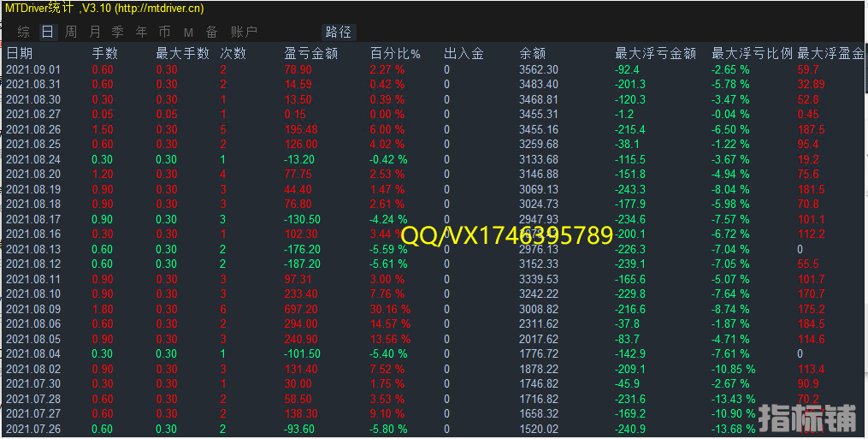Switch to the 账户 account tab
This screenshot has width=868, height=439.
244,32
